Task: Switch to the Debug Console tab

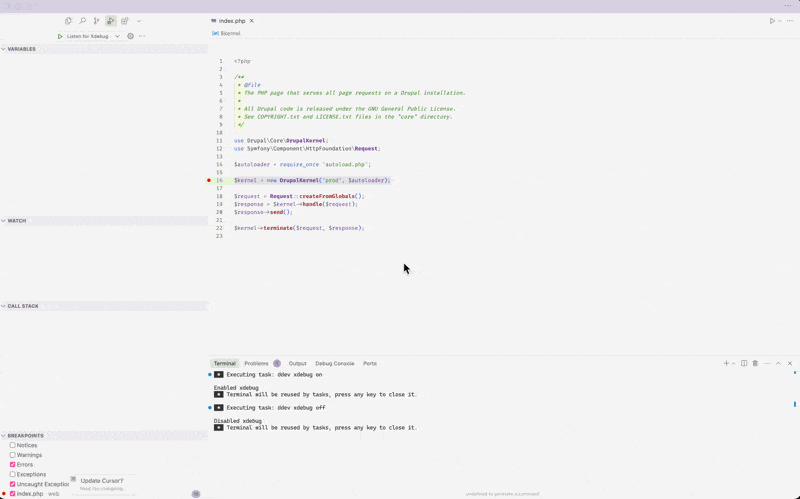Action: pos(334,363)
